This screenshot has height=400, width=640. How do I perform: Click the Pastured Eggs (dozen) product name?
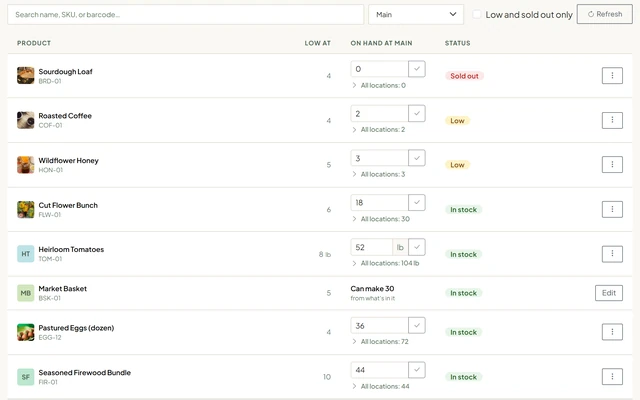pos(76,328)
